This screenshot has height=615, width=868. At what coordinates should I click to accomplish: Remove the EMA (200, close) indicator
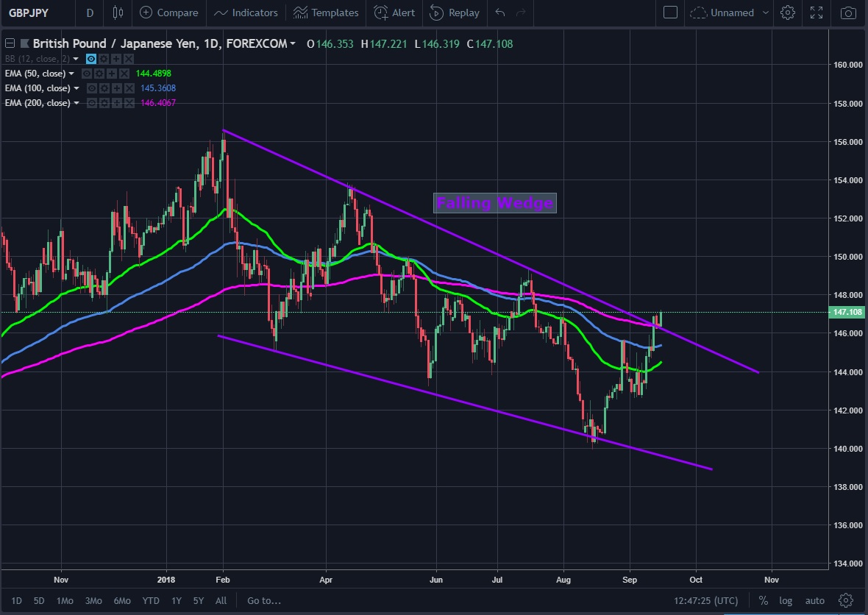point(128,103)
